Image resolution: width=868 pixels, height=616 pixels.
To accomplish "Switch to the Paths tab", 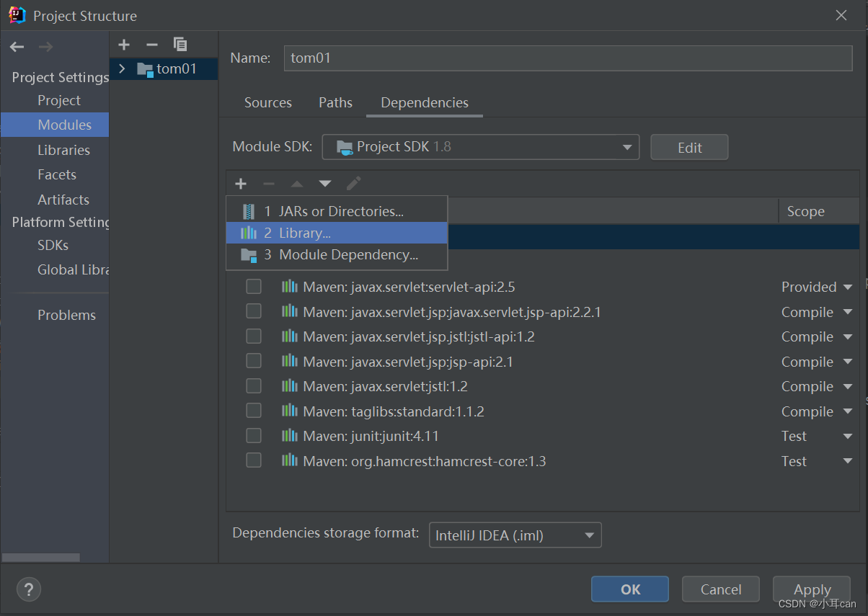I will pos(335,102).
